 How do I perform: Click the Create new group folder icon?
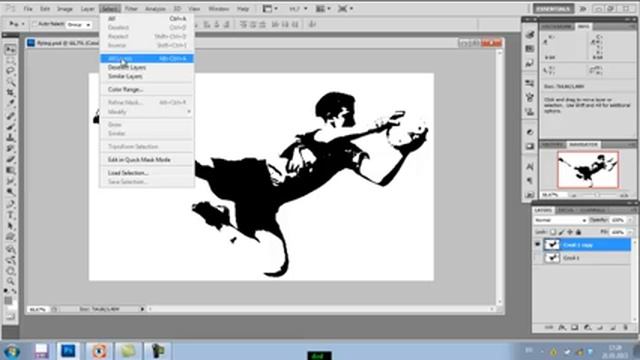coord(600,327)
